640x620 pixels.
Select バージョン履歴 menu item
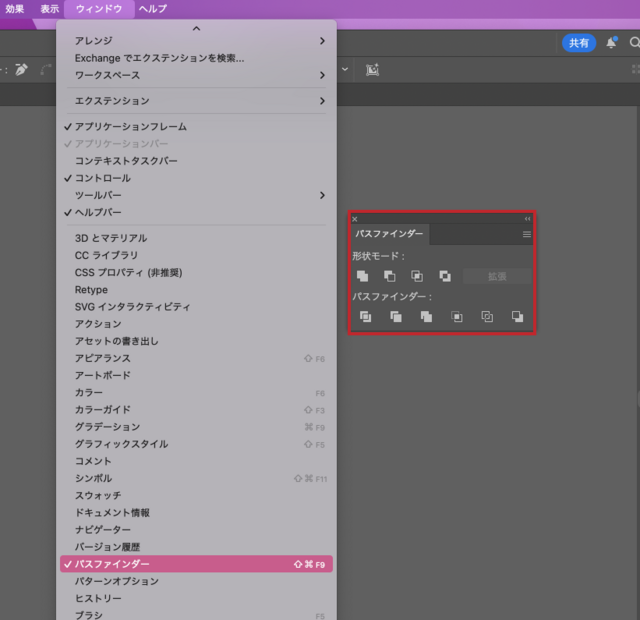click(x=196, y=547)
